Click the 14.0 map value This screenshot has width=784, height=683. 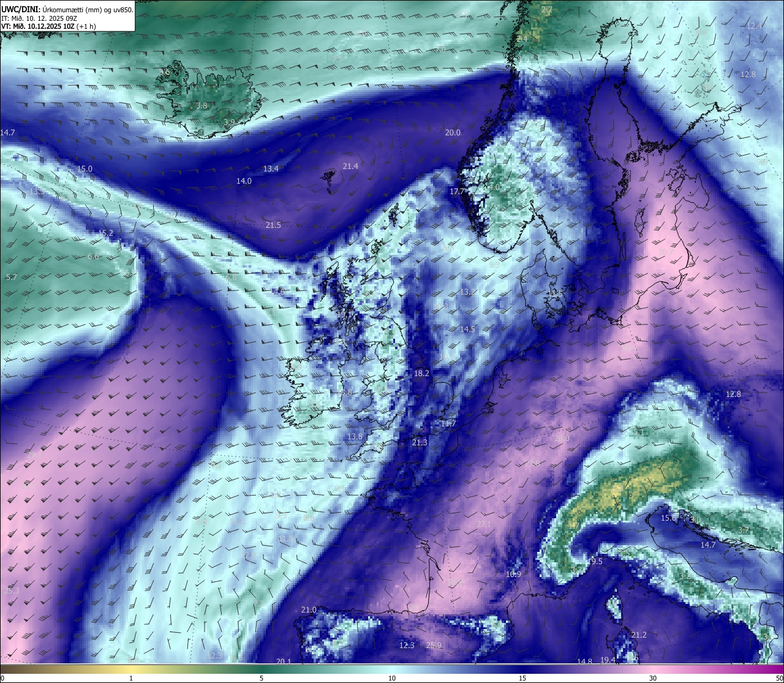[244, 181]
